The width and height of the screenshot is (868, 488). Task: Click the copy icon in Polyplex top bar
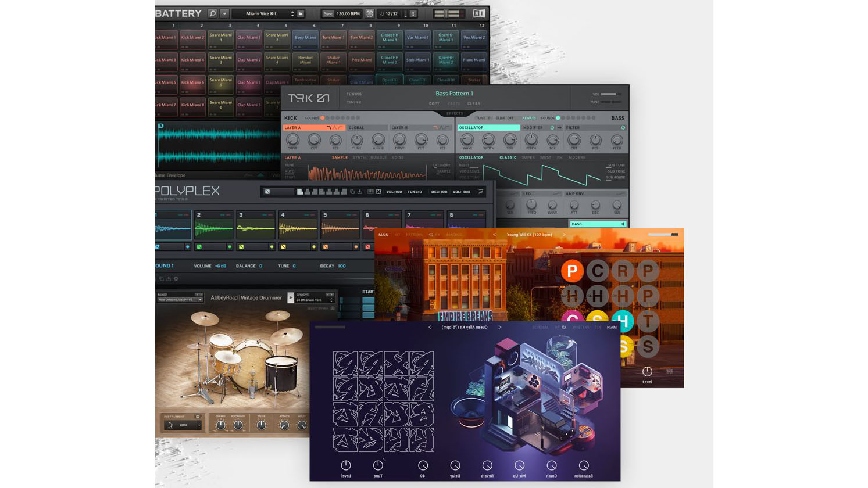tap(352, 192)
